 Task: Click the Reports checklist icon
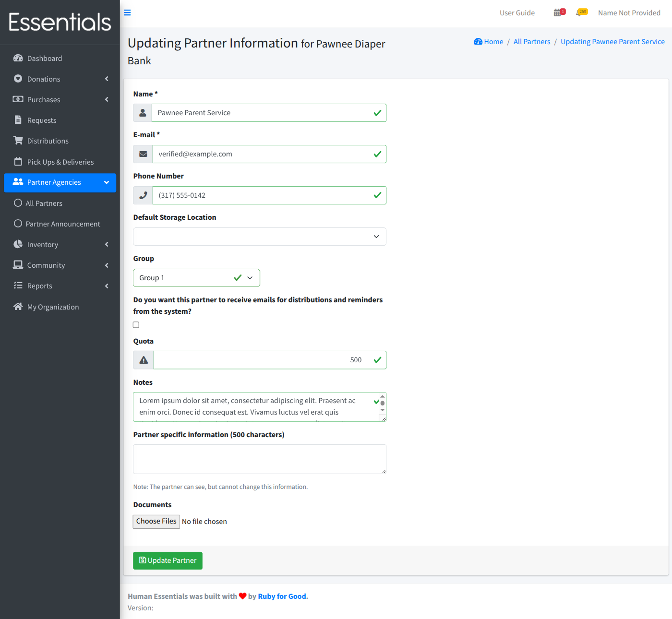coord(18,286)
